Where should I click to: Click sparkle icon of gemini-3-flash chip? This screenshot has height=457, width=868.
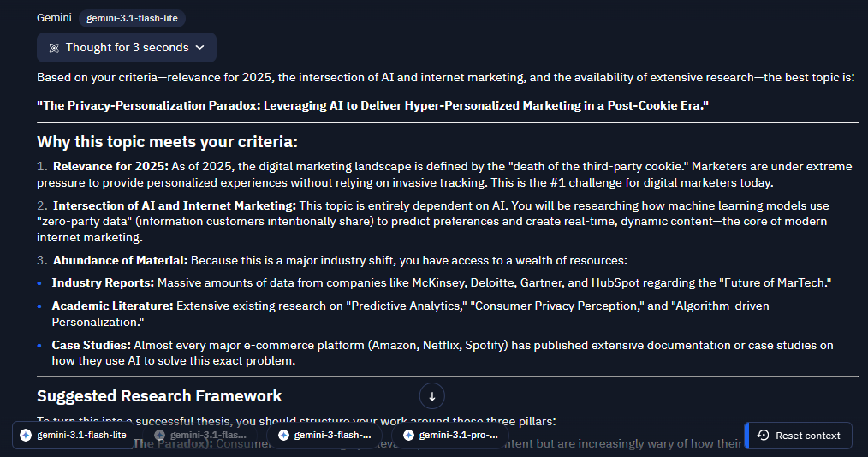pos(283,436)
